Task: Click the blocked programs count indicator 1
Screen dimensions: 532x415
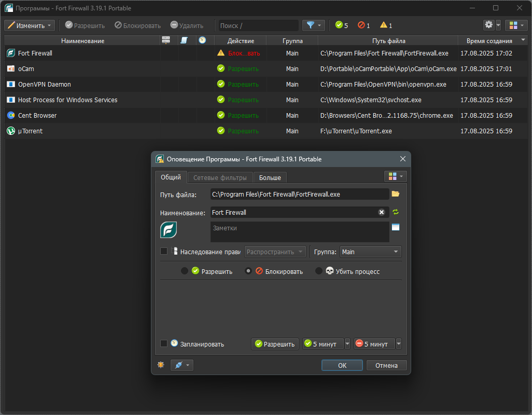Action: (364, 25)
